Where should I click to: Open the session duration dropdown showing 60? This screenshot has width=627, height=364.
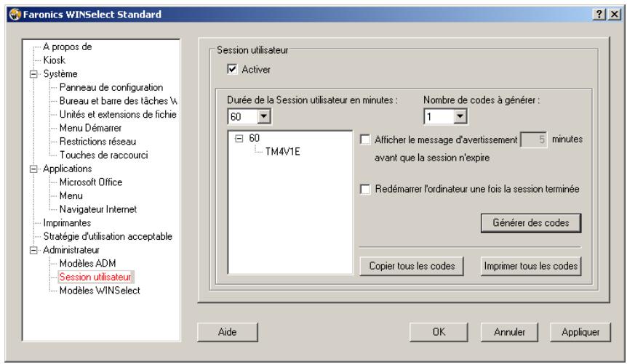[x=263, y=117]
